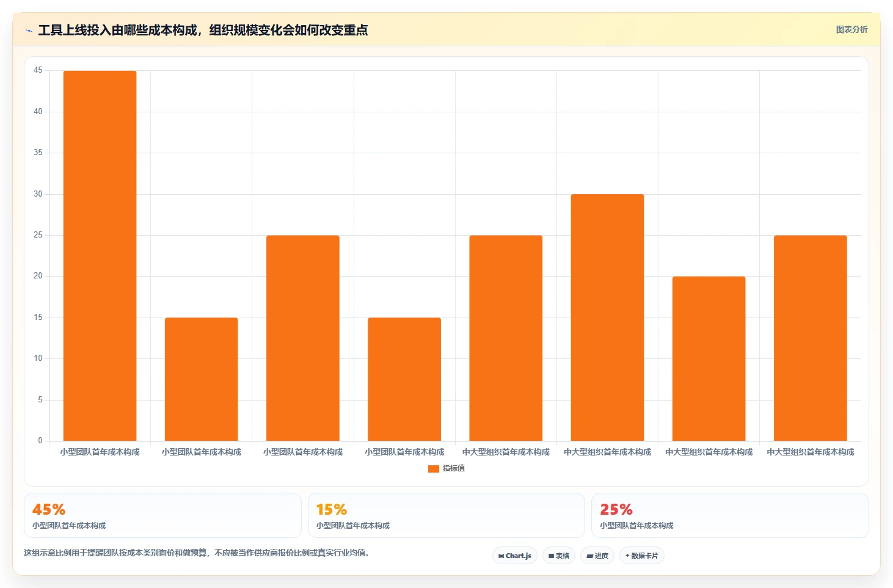
Task: Click the 小型团队 bar reaching value 25
Action: (x=303, y=338)
